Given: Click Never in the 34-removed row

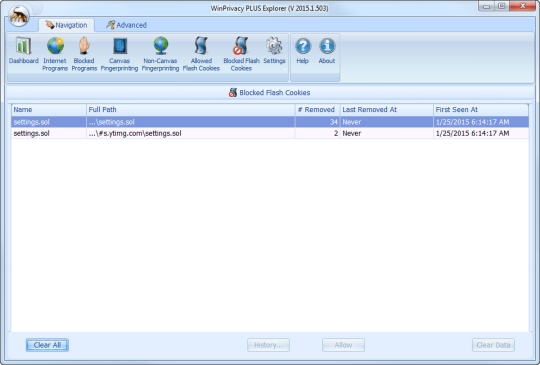Looking at the screenshot, I should [x=387, y=122].
